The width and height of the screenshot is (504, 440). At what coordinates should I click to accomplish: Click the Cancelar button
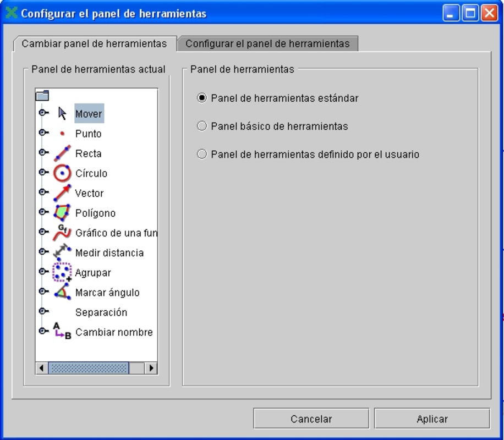pos(311,419)
